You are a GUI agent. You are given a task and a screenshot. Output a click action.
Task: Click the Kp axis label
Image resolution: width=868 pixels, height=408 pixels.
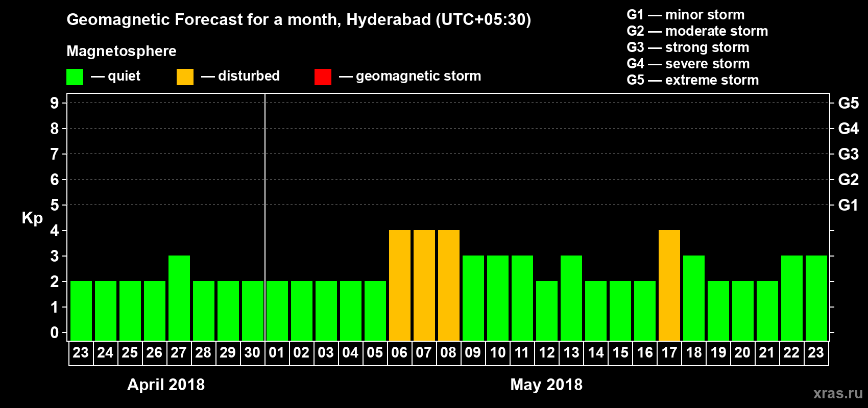32,218
